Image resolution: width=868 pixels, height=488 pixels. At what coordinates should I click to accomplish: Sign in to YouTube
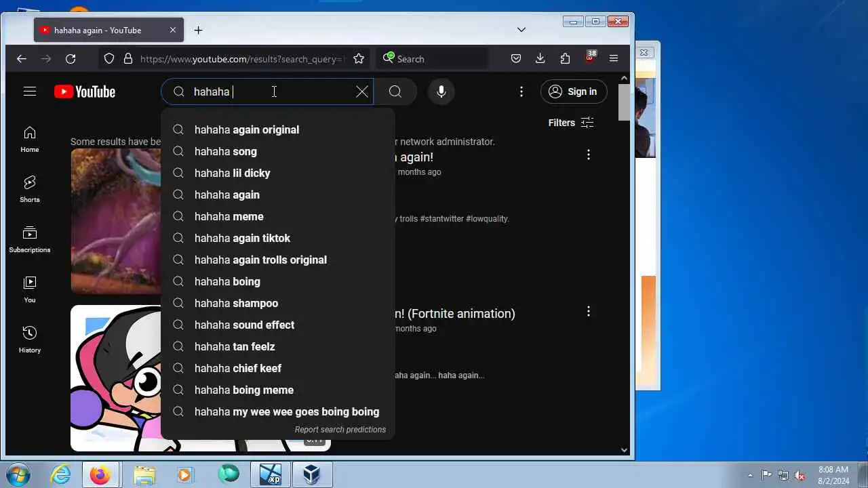(574, 91)
